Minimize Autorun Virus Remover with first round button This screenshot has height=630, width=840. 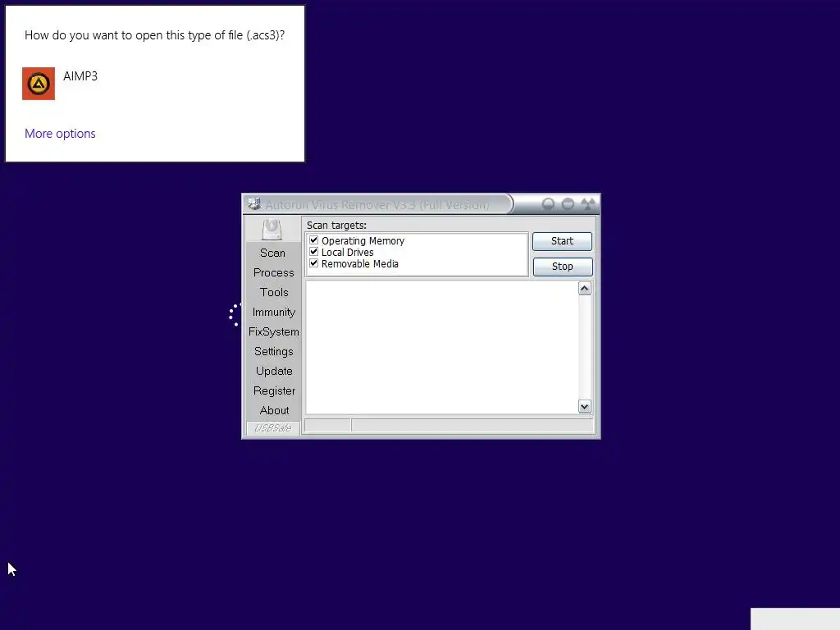tap(548, 204)
